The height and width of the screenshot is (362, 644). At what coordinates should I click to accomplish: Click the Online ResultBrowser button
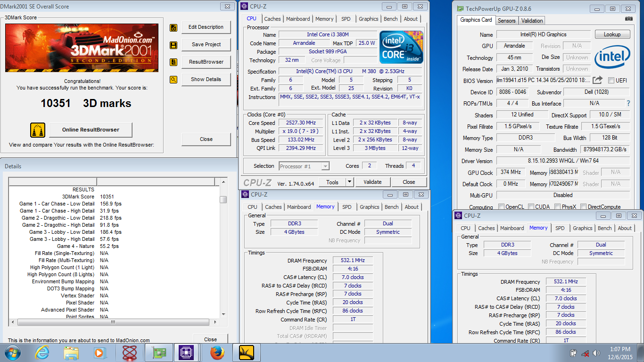(x=91, y=130)
